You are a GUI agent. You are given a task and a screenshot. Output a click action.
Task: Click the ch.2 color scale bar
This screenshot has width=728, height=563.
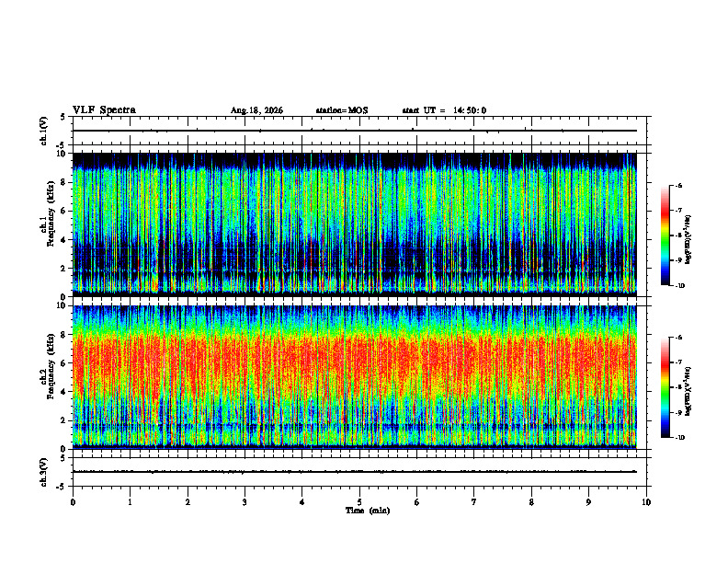pyautogui.click(x=665, y=387)
